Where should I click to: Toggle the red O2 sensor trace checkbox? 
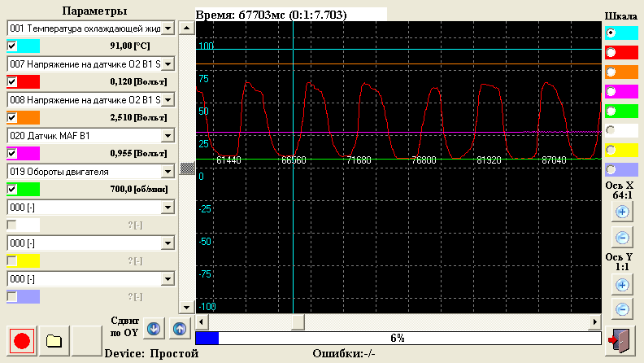[x=12, y=81]
